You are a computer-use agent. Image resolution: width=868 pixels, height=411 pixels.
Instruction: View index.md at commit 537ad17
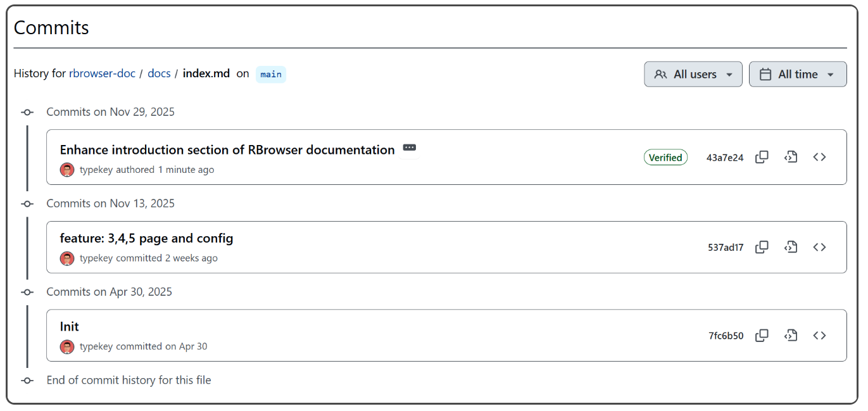(790, 247)
